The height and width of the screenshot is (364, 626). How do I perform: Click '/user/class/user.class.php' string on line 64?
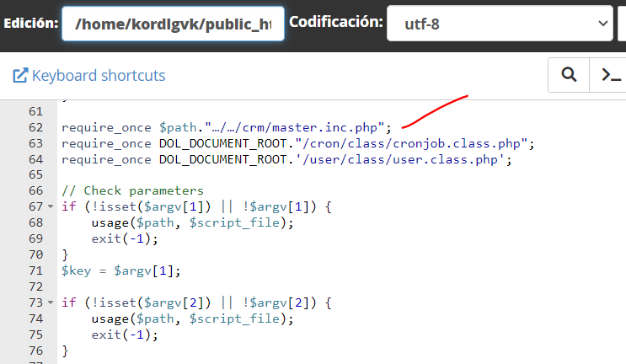coord(400,159)
